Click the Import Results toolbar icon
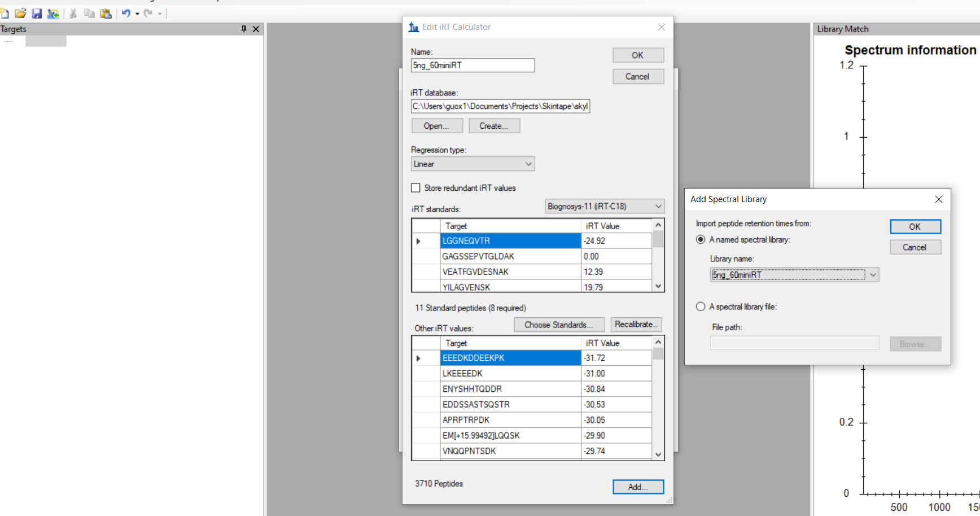980x516 pixels. pos(53,14)
